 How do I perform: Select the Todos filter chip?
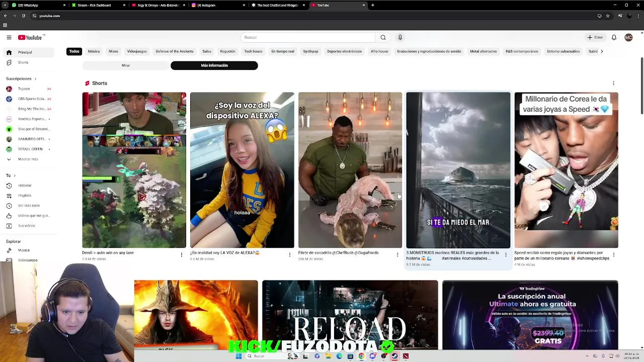(x=74, y=51)
